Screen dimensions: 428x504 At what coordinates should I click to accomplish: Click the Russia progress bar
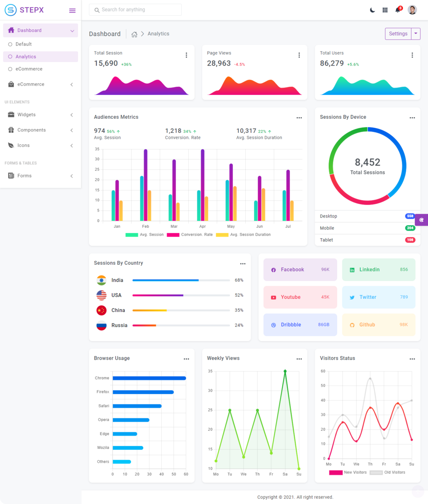(181, 326)
